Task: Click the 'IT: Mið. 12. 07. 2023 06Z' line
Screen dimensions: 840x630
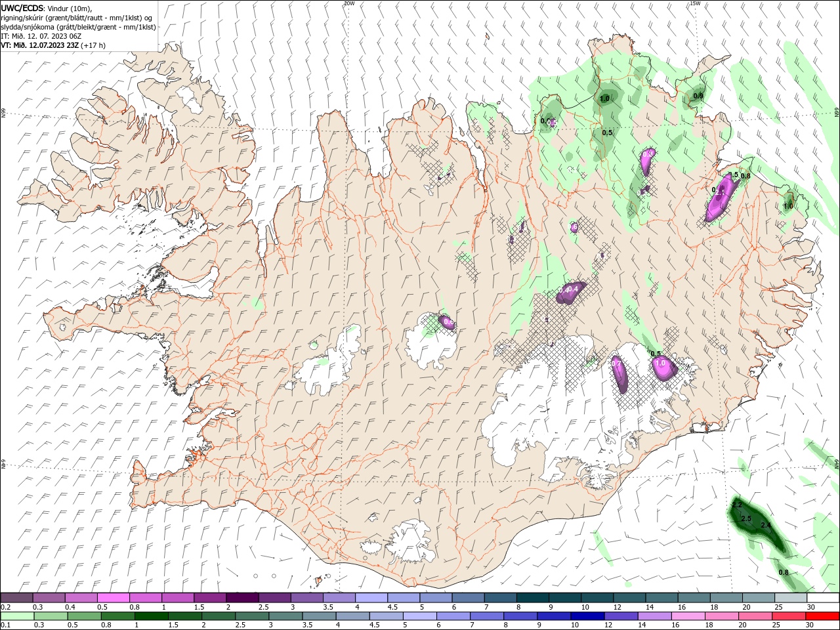Action: (x=41, y=36)
